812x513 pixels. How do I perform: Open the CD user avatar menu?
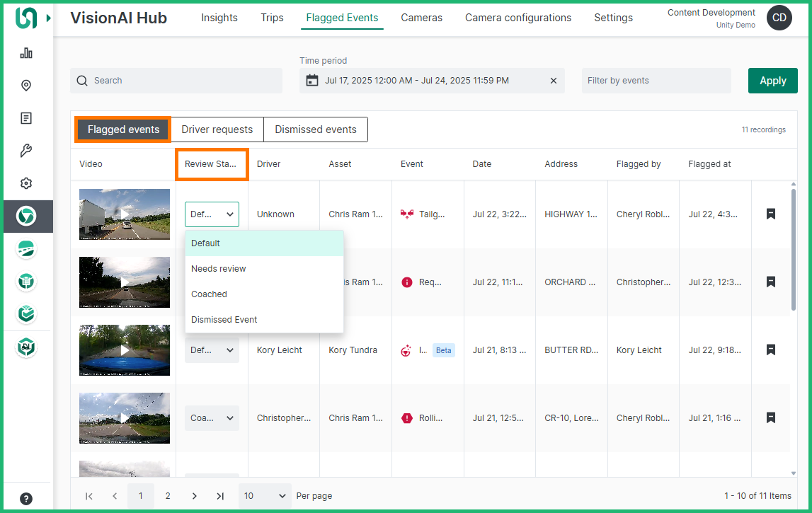(x=779, y=18)
